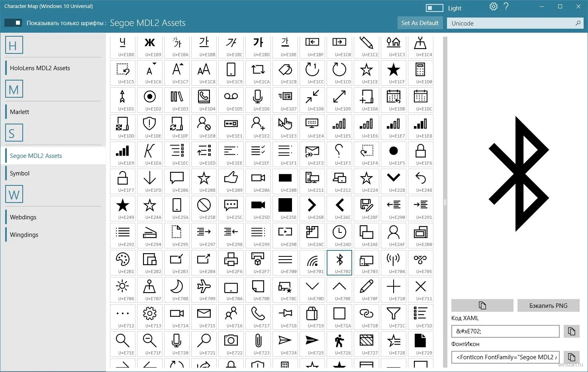Open the settings gear in title bar

pos(493,6)
